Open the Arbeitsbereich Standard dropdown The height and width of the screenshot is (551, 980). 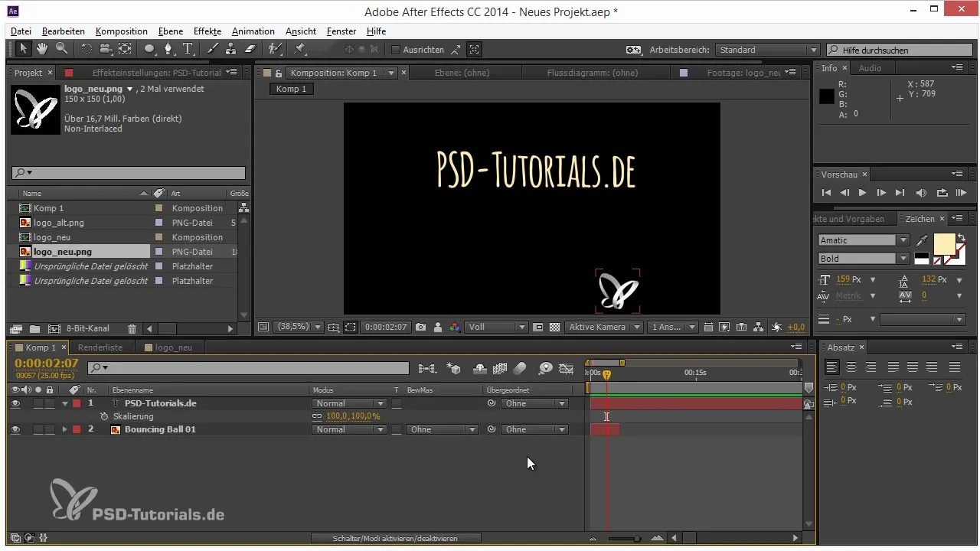point(768,50)
